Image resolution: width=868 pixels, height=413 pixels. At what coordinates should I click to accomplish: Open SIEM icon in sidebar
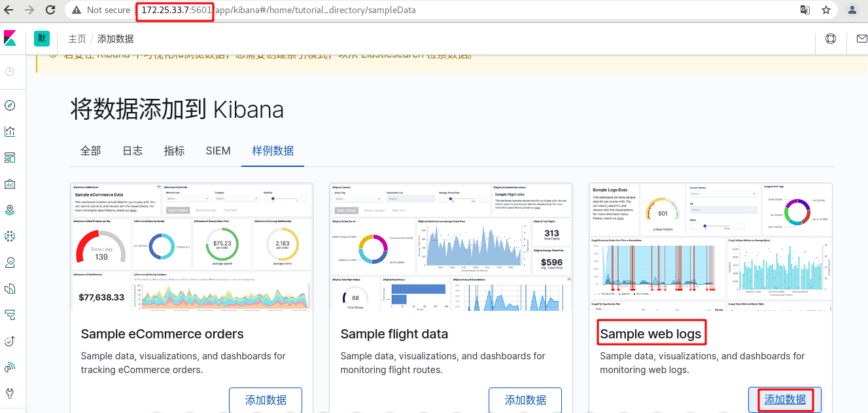10,367
